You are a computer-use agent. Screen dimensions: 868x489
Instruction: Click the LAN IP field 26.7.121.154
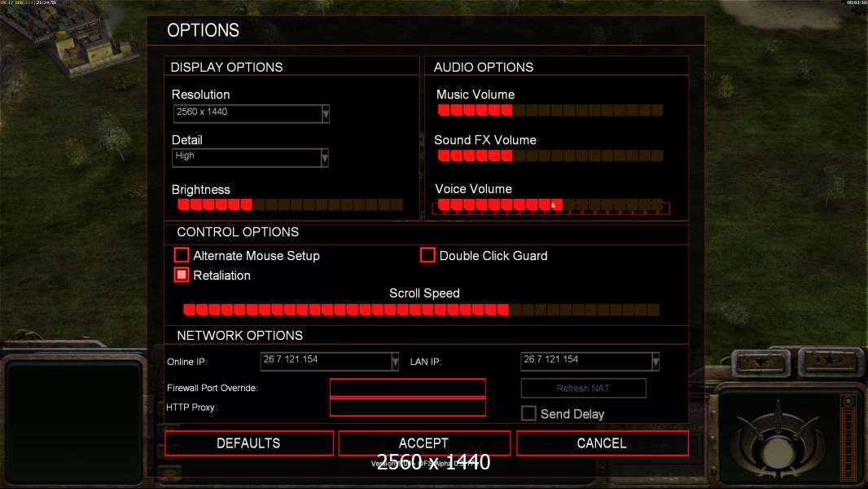pos(590,362)
